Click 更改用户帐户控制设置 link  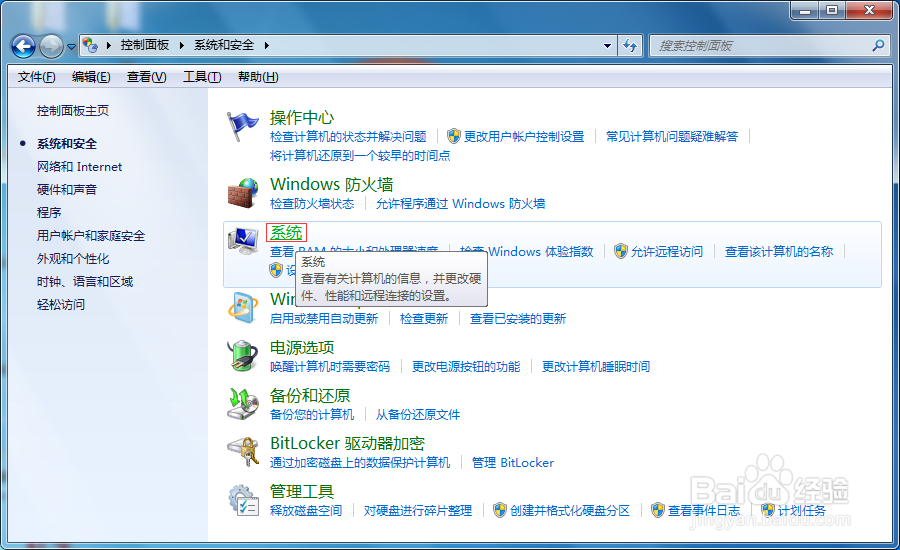pyautogui.click(x=524, y=137)
